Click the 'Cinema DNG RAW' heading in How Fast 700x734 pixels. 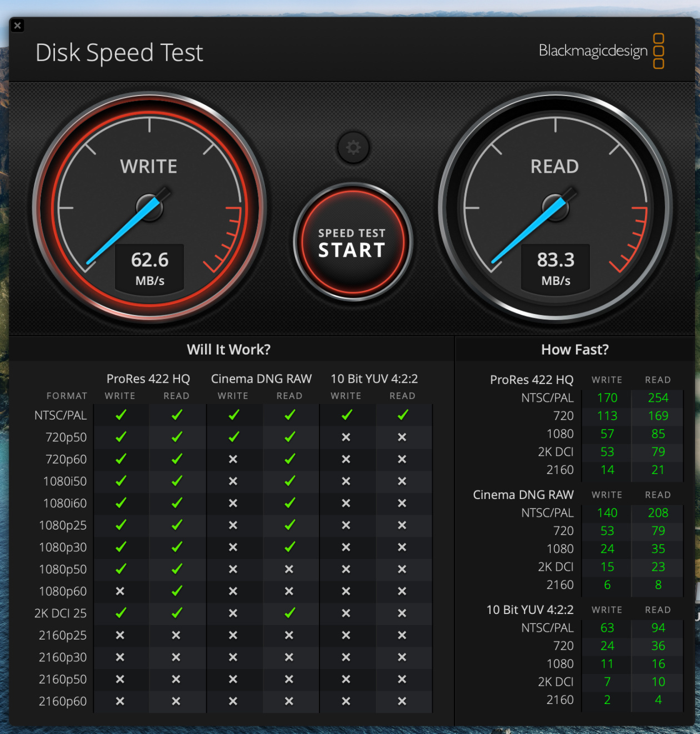(x=523, y=495)
